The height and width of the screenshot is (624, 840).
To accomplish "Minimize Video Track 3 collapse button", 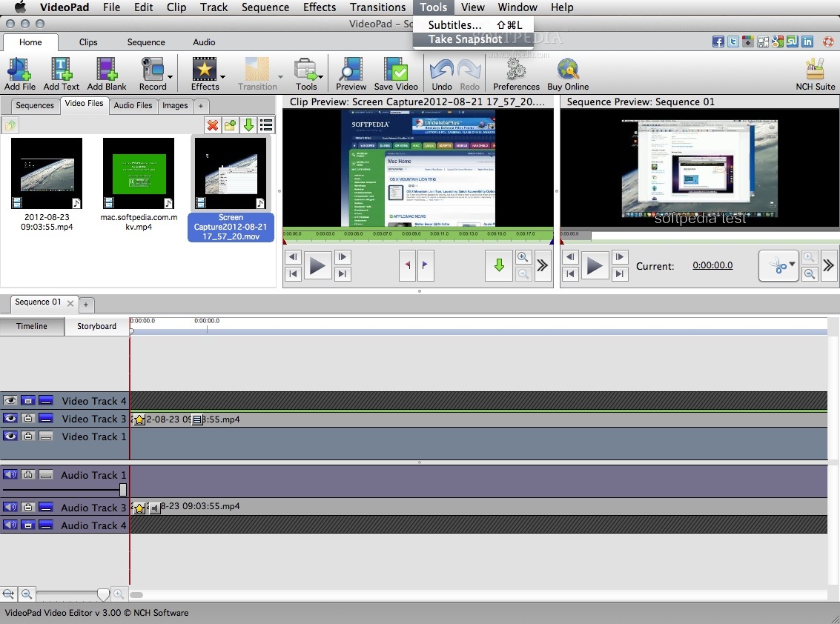I will [46, 418].
